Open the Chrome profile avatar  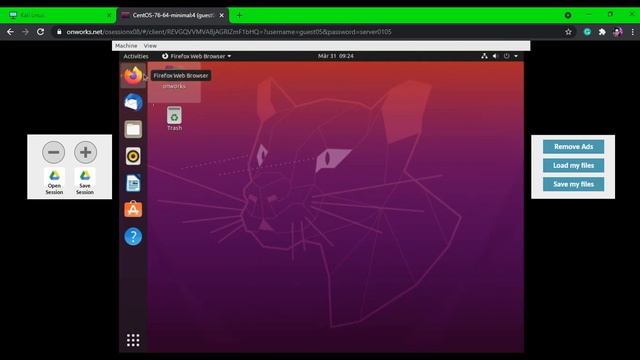click(x=618, y=32)
